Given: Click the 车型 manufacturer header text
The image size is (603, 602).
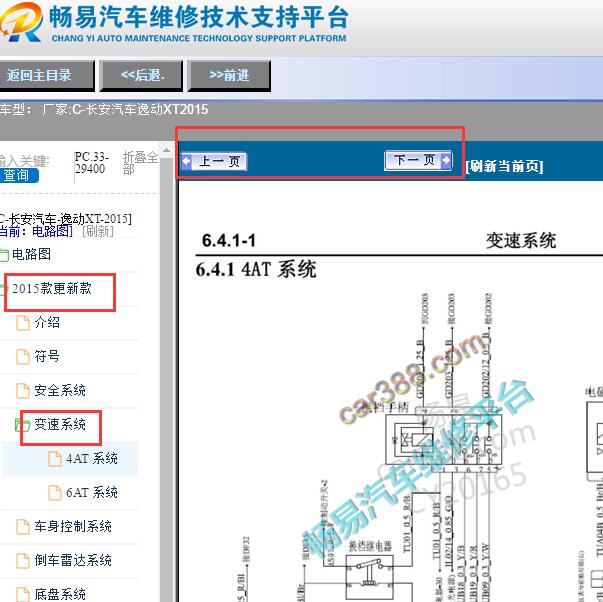Looking at the screenshot, I should [104, 110].
